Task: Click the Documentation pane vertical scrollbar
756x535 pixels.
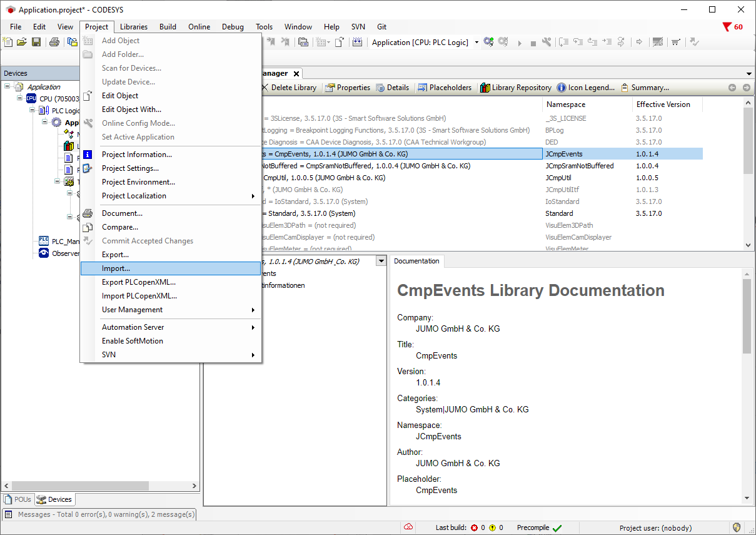Action: point(747,316)
